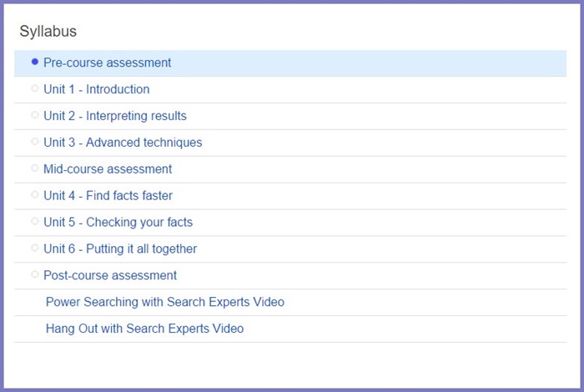This screenshot has width=584, height=392.
Task: Click the circle marker beside Unit 5
Action: (x=35, y=221)
